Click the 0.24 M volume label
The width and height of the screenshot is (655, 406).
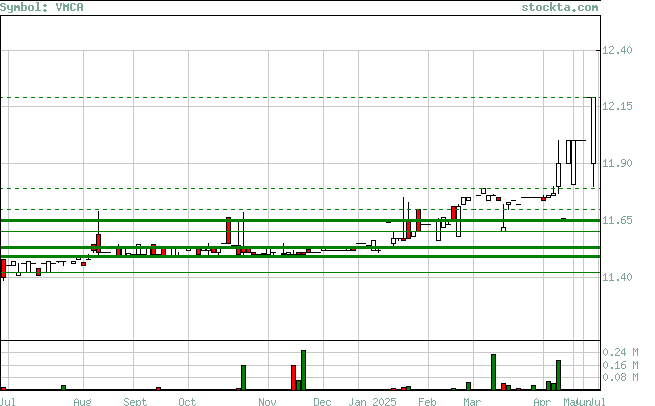(620, 352)
